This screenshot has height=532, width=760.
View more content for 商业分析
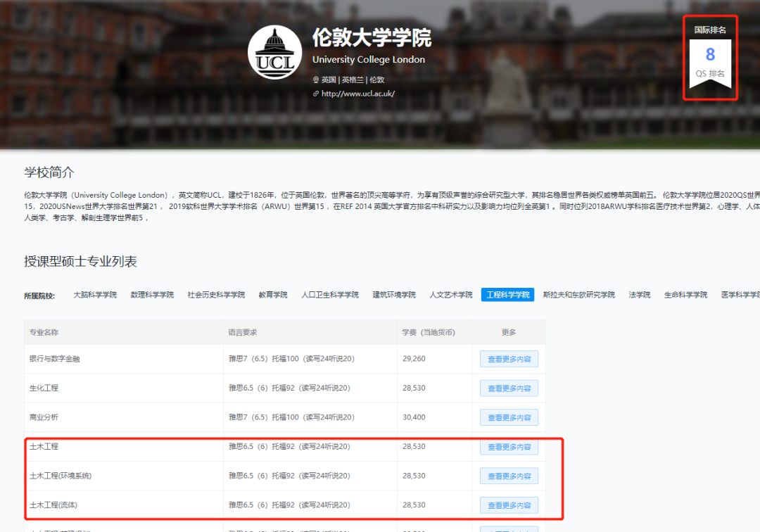[509, 417]
